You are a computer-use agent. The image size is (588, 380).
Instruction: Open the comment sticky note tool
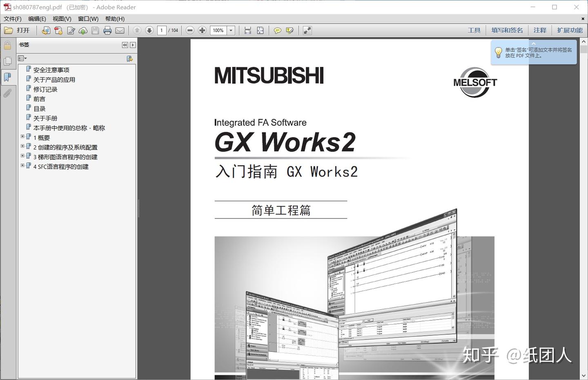coord(278,30)
